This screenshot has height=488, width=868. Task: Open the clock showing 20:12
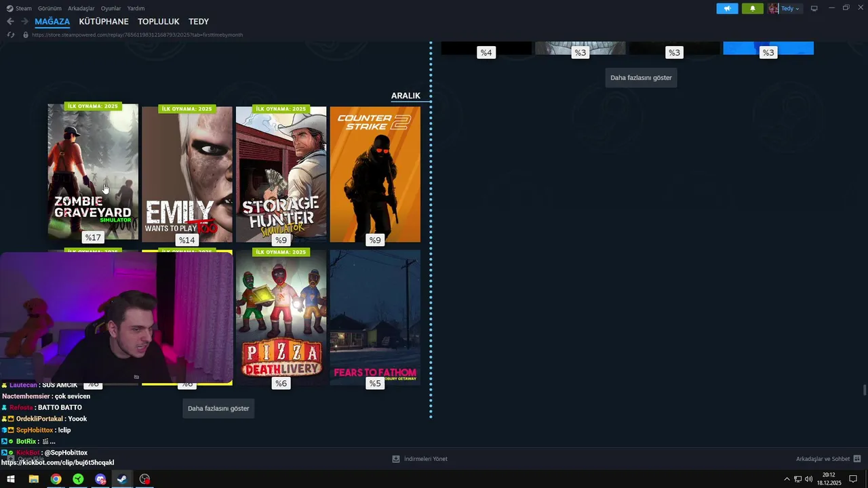click(x=829, y=479)
